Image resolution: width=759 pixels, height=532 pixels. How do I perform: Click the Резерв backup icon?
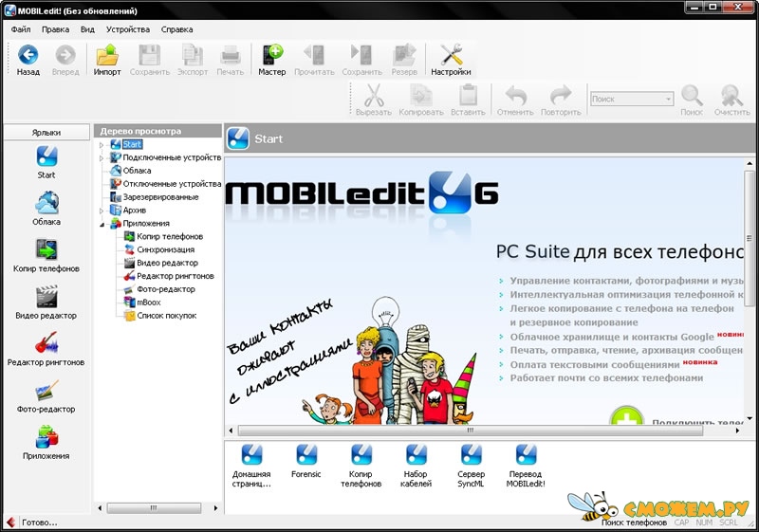coord(404,55)
